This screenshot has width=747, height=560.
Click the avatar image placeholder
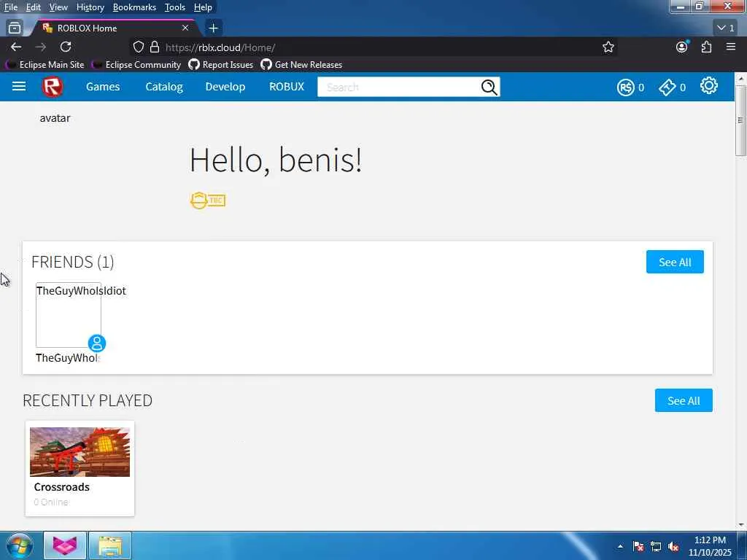(x=55, y=118)
